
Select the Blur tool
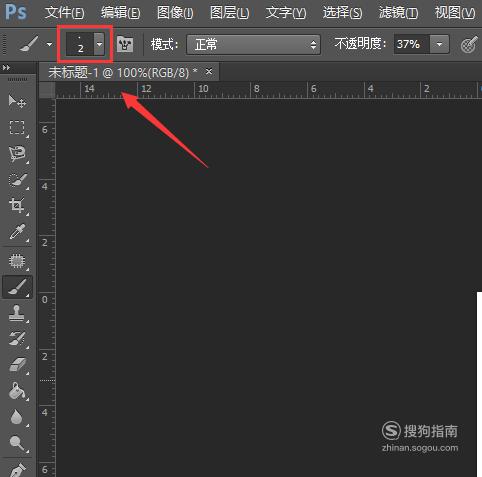pos(17,417)
